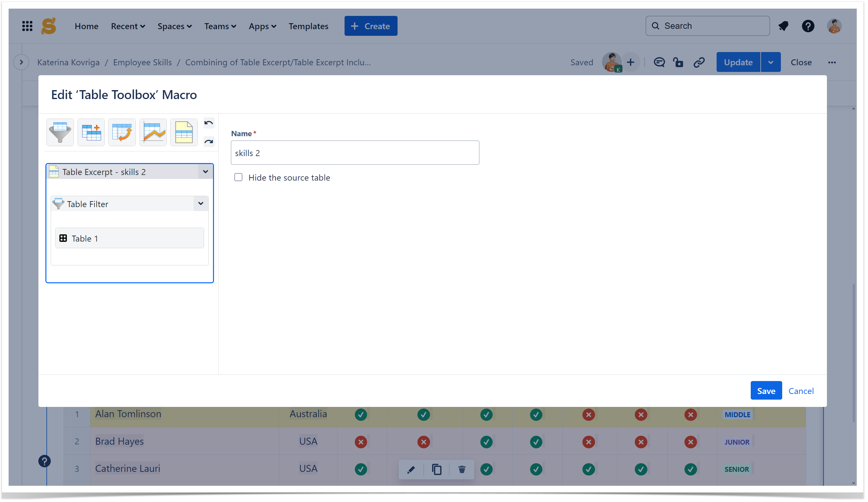Add a Table Filter macro via funnel icon
Viewport: 868px width, 502px height.
[x=60, y=132]
